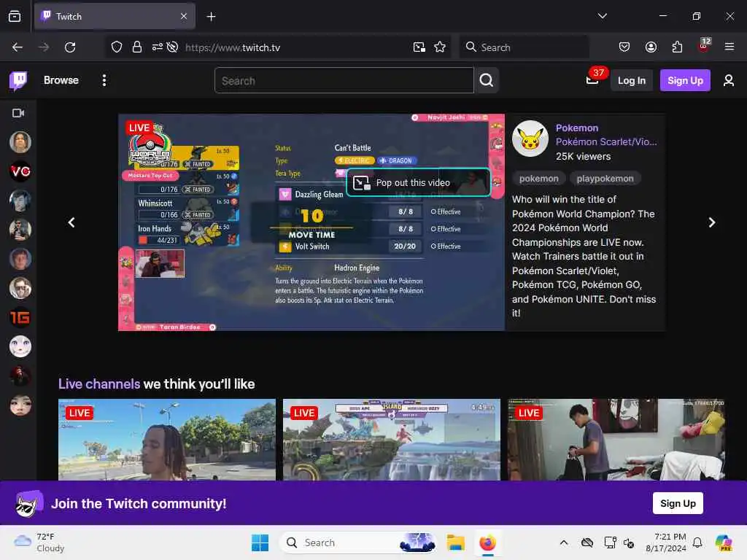Open the VG channel avatar in sidebar
This screenshot has height=560, width=747.
[x=20, y=171]
